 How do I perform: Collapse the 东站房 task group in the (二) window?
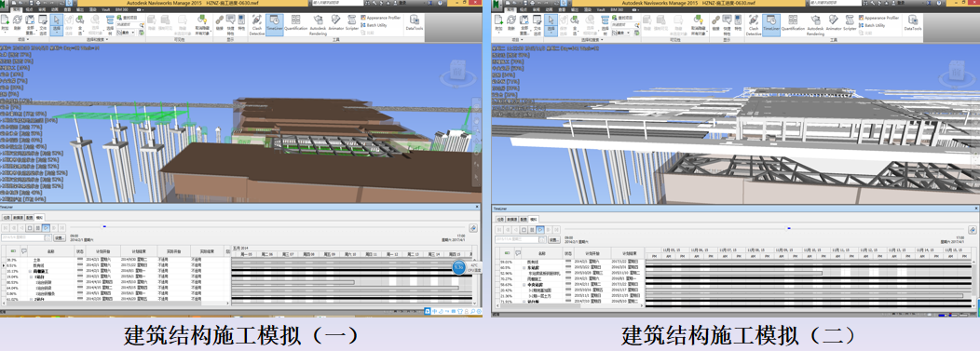tap(524, 268)
